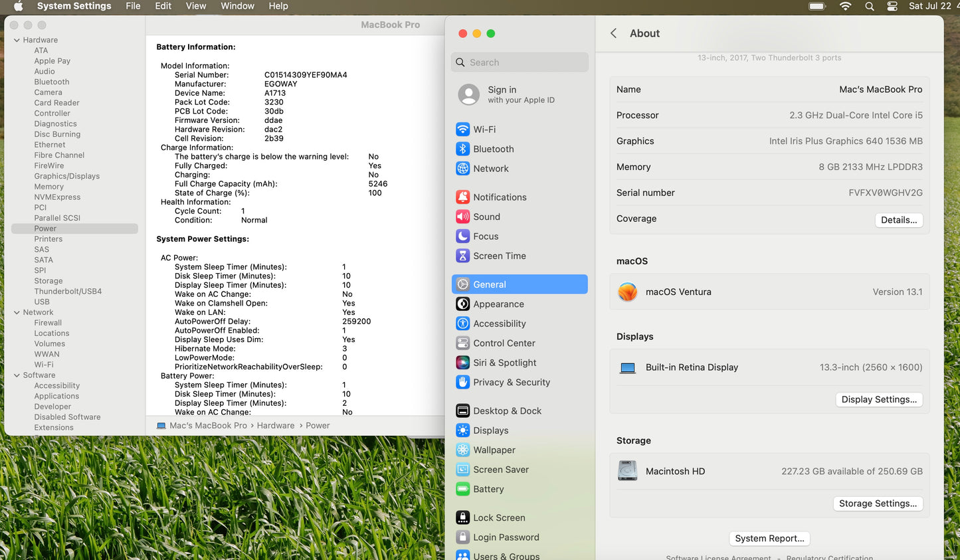960x560 pixels.
Task: Click the Storage Settings button
Action: (x=877, y=504)
